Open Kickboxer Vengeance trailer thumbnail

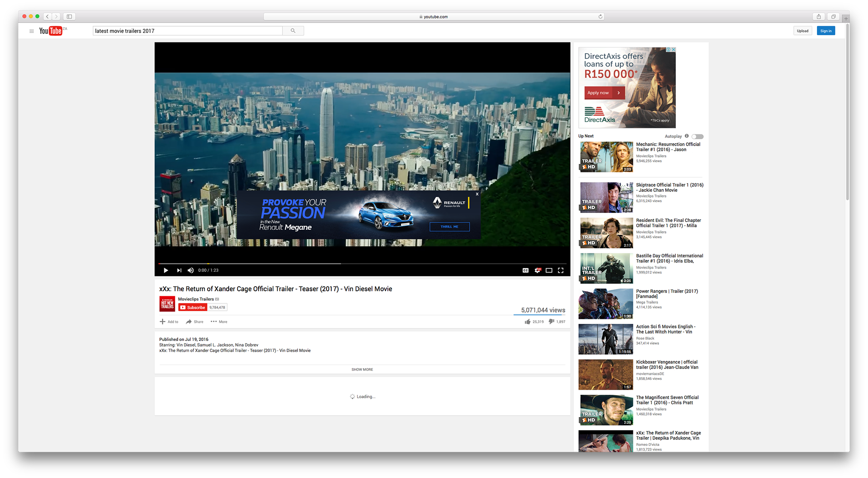pyautogui.click(x=606, y=375)
